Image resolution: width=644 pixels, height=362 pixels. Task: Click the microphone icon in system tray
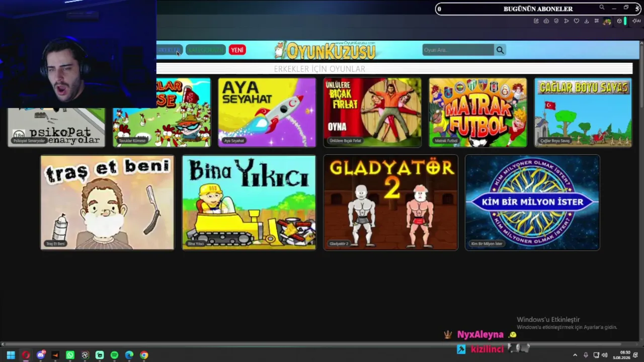point(586,355)
